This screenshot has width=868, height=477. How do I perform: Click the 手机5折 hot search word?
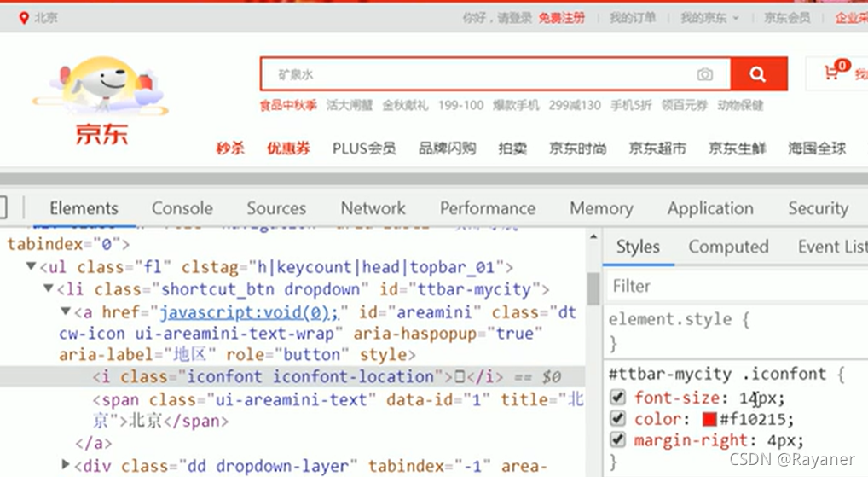pyautogui.click(x=631, y=105)
